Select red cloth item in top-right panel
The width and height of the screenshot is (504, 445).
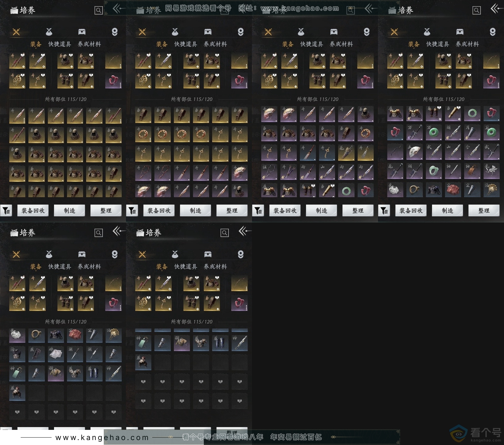point(453,189)
